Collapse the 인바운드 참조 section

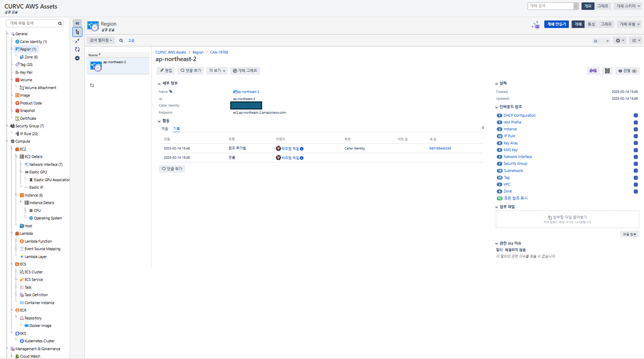tap(497, 107)
